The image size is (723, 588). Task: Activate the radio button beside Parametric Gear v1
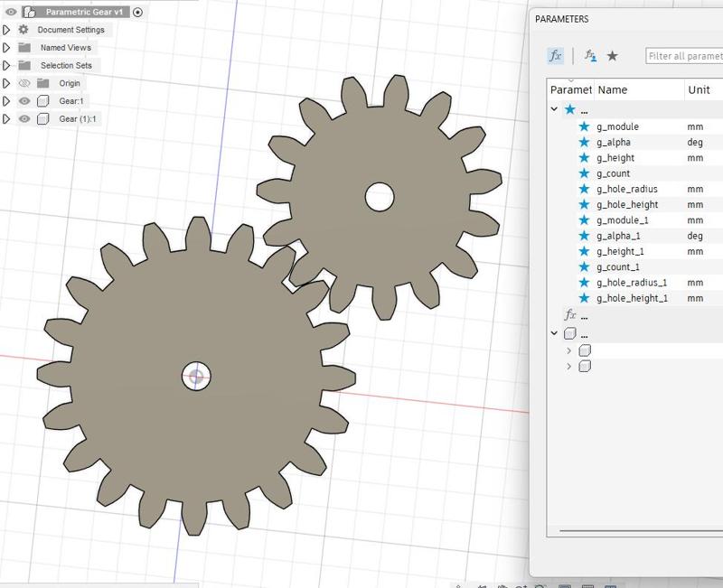click(x=137, y=12)
